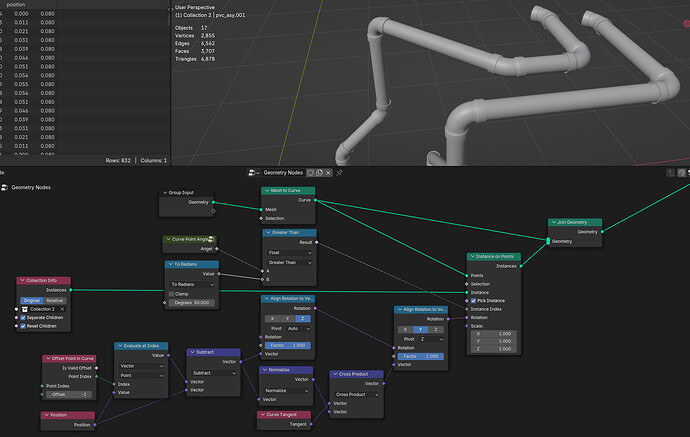Viewport: 690px width, 437px height.
Task: Click the Instances output socket of Instance on Points
Action: click(x=521, y=266)
